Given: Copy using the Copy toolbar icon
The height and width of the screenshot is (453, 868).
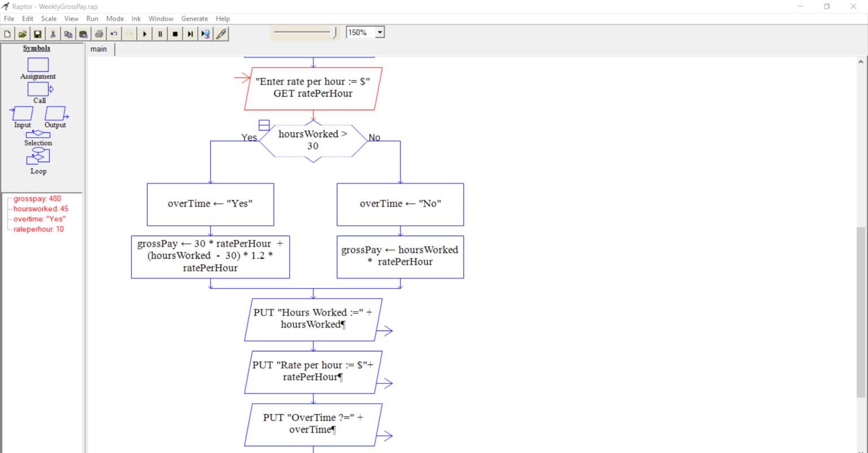Looking at the screenshot, I should coord(68,33).
